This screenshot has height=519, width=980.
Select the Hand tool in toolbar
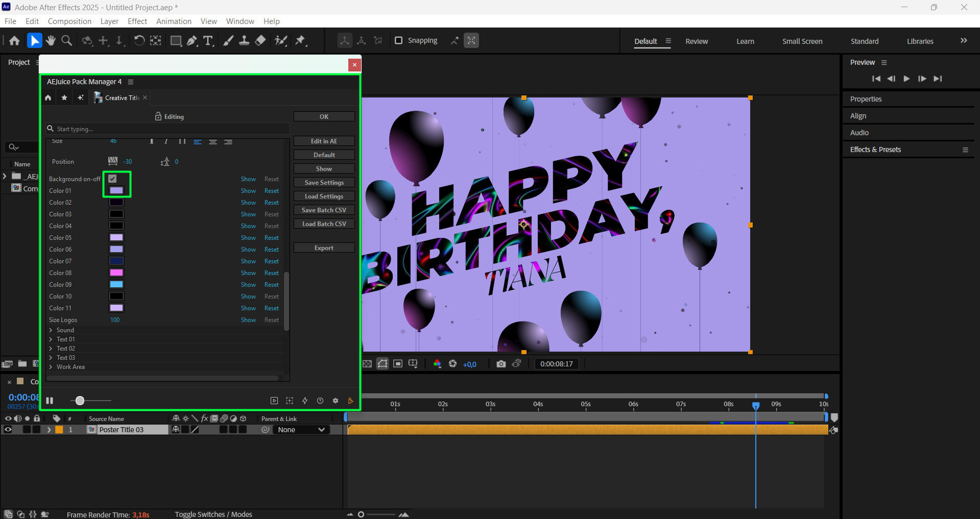coord(50,41)
